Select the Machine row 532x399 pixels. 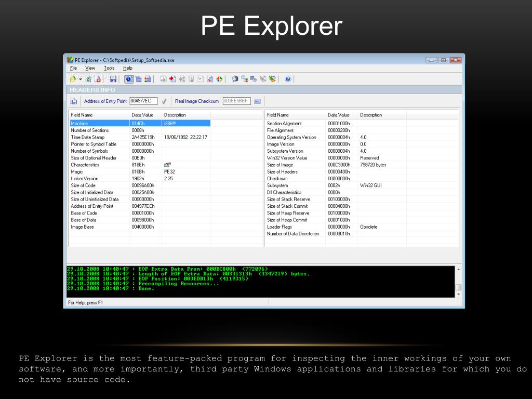point(140,124)
